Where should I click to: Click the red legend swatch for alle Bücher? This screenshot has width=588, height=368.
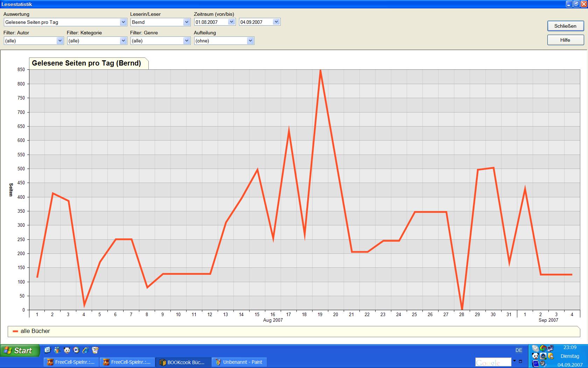click(15, 331)
